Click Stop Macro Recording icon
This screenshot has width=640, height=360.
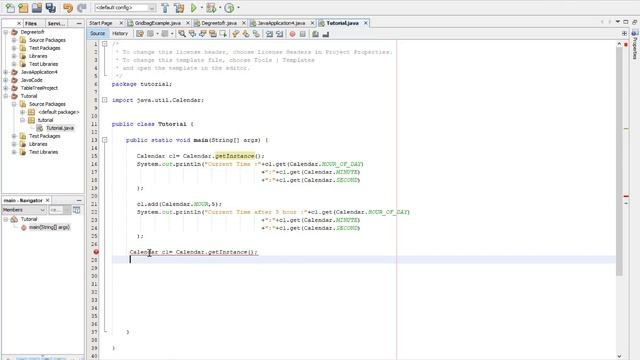[x=303, y=34]
